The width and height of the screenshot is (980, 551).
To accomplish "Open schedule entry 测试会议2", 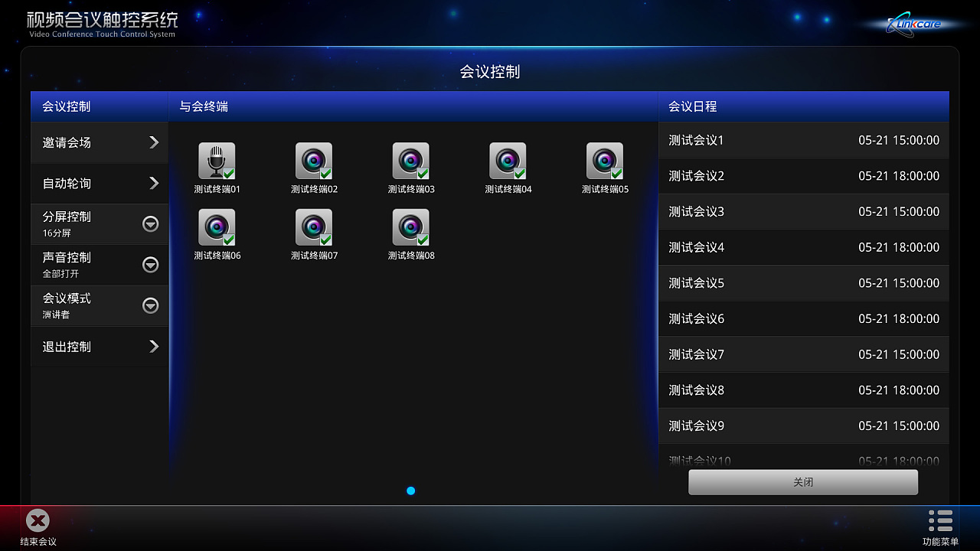I will [804, 176].
